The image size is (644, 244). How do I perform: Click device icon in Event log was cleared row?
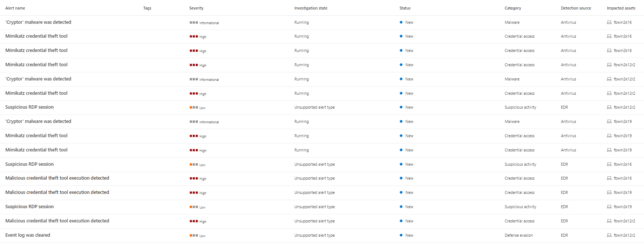[x=609, y=235]
